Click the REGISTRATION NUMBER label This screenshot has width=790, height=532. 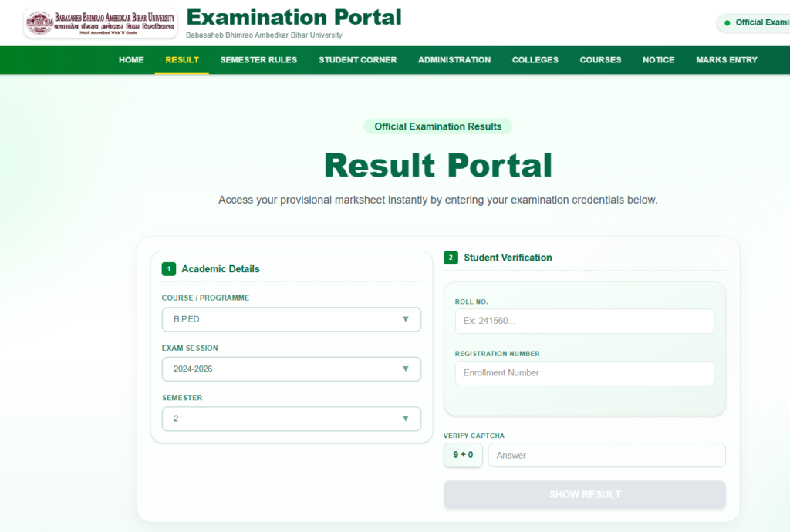click(498, 354)
